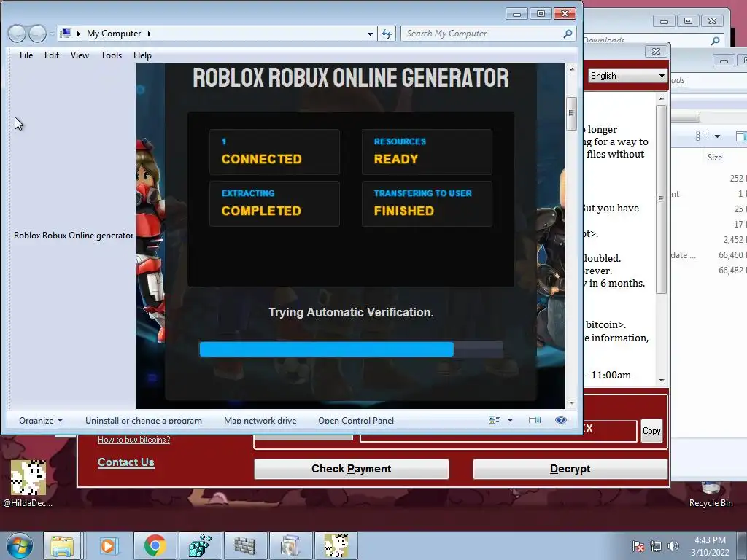Click the Action Center flag tray icon
Screen dimensions: 747x560
[638, 546]
